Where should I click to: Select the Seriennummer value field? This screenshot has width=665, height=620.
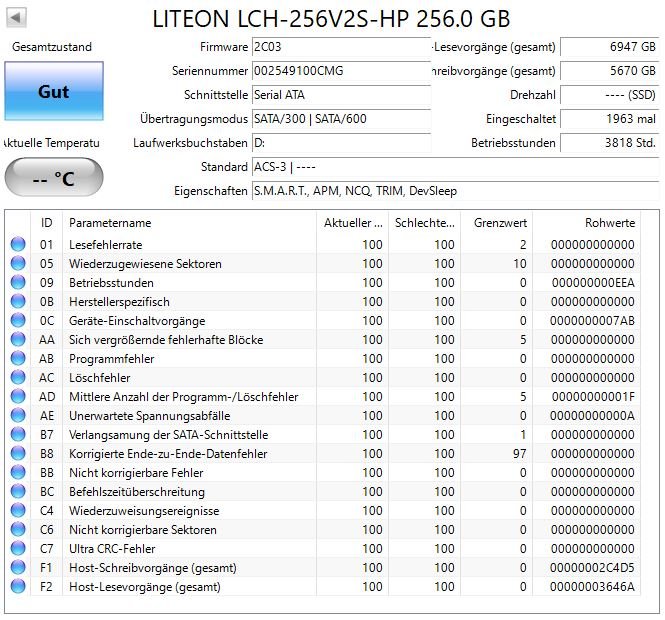pos(340,71)
